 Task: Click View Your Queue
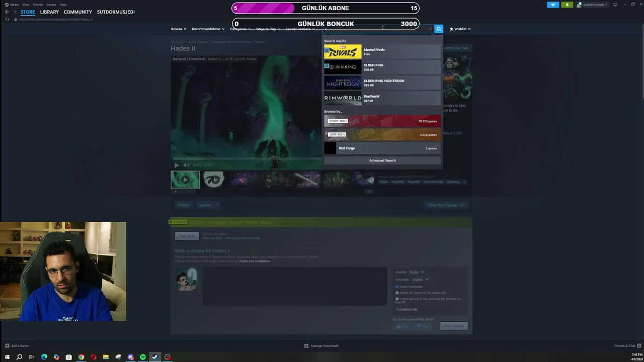tap(446, 205)
